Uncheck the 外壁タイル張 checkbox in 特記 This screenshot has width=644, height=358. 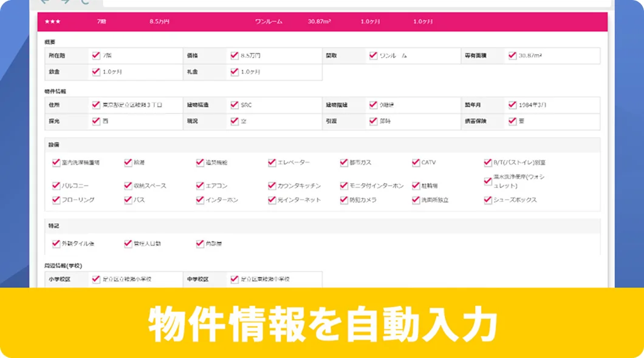pos(56,243)
